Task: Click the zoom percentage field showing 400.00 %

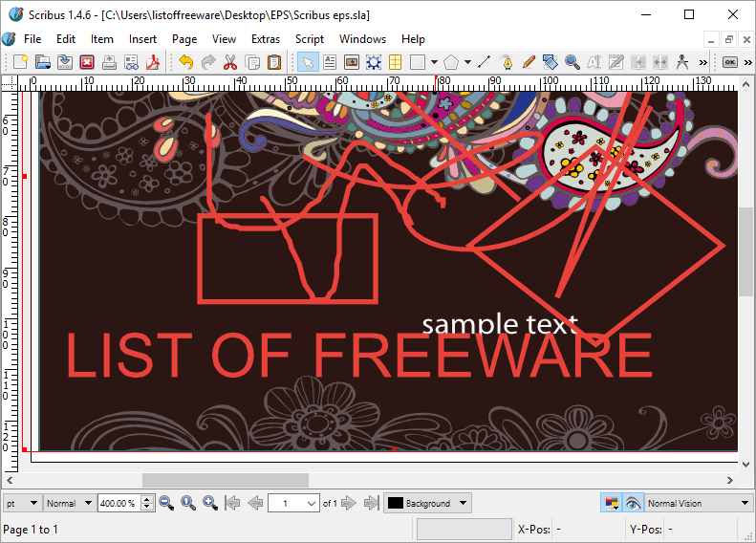Action: point(119,503)
